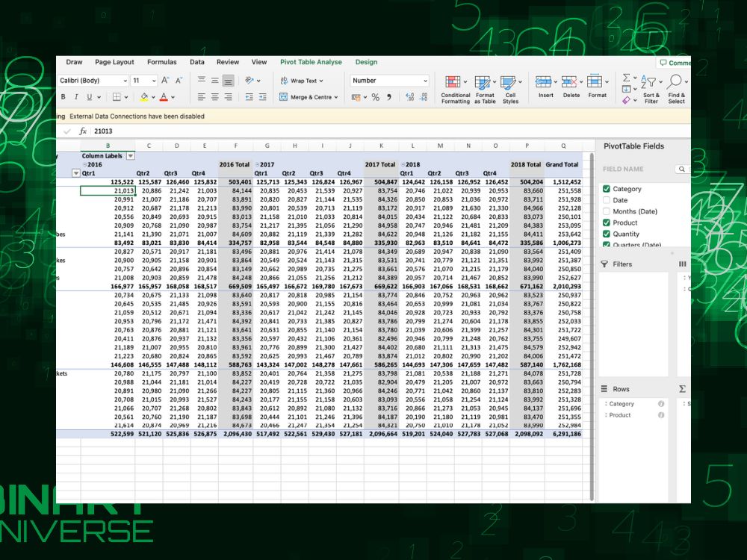Image resolution: width=747 pixels, height=560 pixels.
Task: Apply percent style format
Action: coord(376,97)
